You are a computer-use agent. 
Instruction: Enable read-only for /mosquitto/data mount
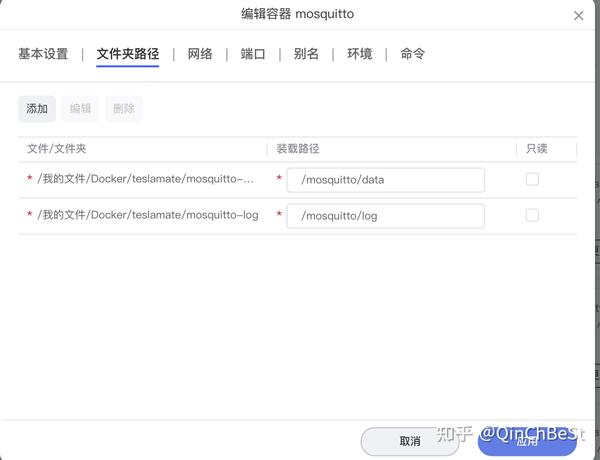tap(532, 179)
